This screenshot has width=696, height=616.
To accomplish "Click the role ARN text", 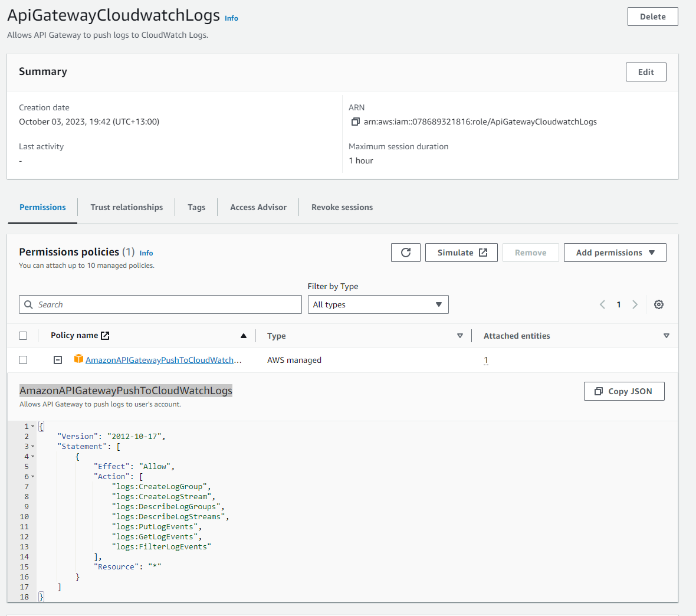I will 480,122.
